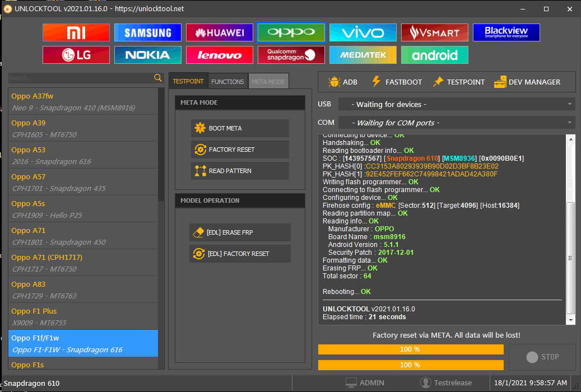Click the top 100 % progress bar
This screenshot has width=581, height=392.
pos(411,349)
